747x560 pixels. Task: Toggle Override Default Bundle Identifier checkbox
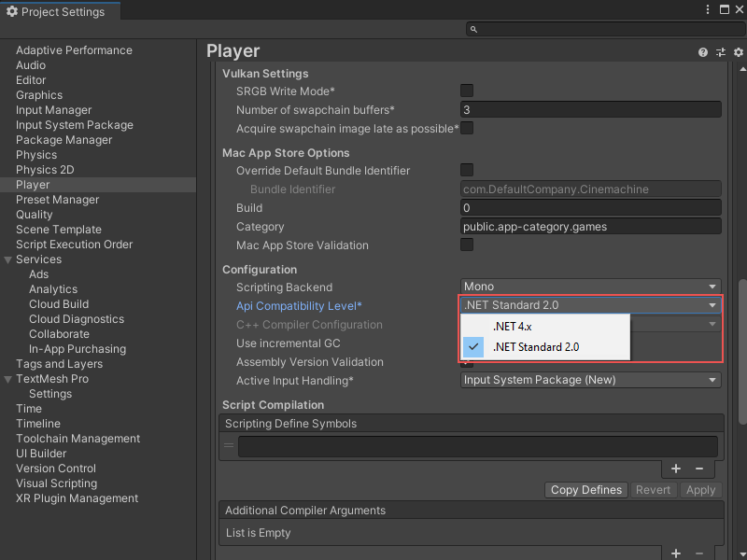click(467, 170)
